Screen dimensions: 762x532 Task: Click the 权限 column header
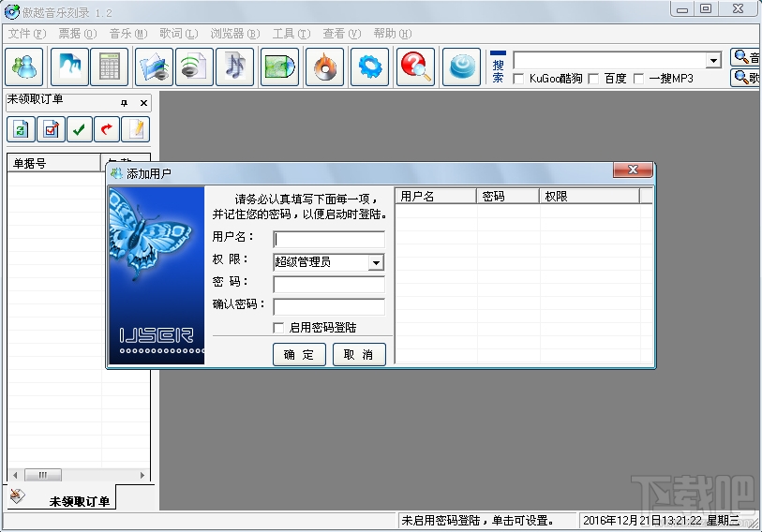tap(590, 197)
